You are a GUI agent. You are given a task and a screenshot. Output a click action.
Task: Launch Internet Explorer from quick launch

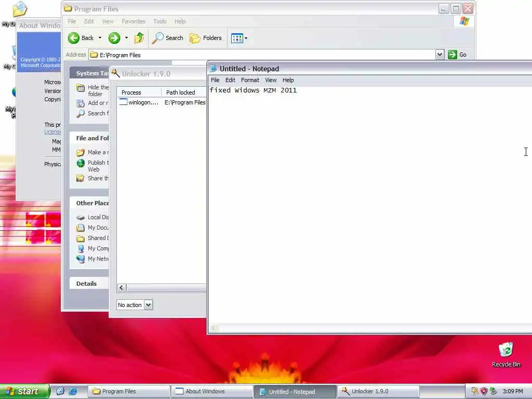(x=73, y=391)
